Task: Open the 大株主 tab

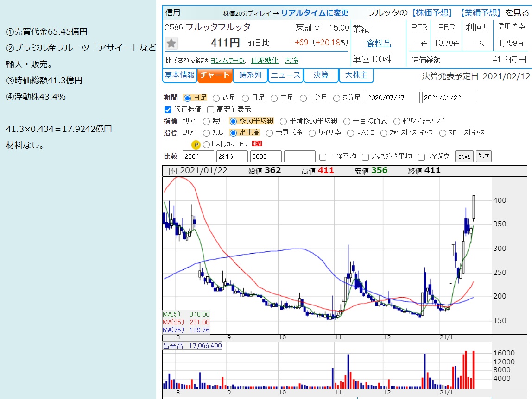Action: point(356,75)
